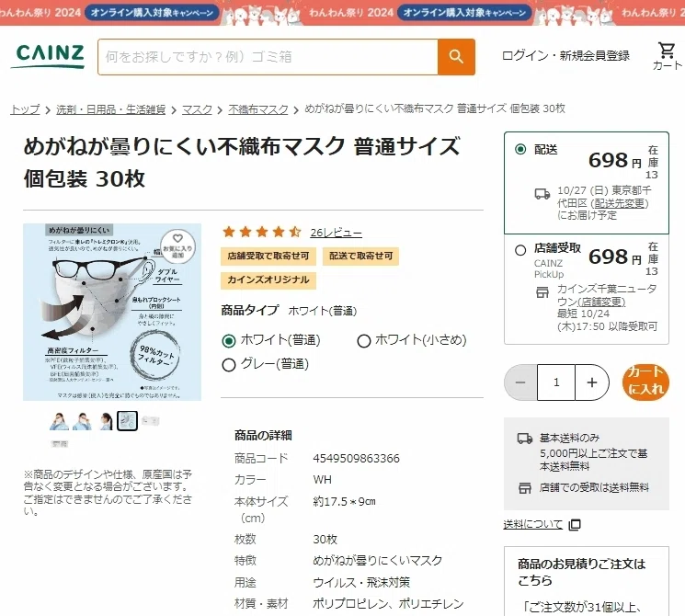This screenshot has width=685, height=616.
Task: Click the 店舗での受取は送料無料 note
Action: tap(594, 487)
